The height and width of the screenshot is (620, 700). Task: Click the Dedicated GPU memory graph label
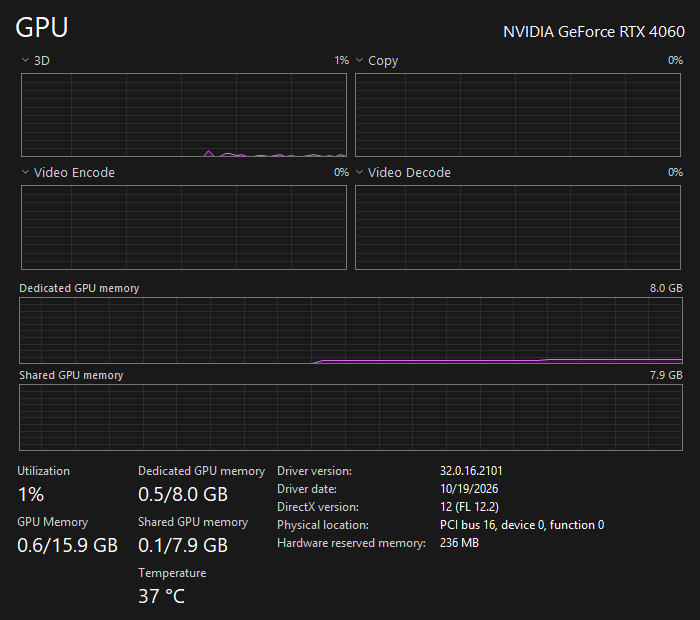(x=79, y=288)
